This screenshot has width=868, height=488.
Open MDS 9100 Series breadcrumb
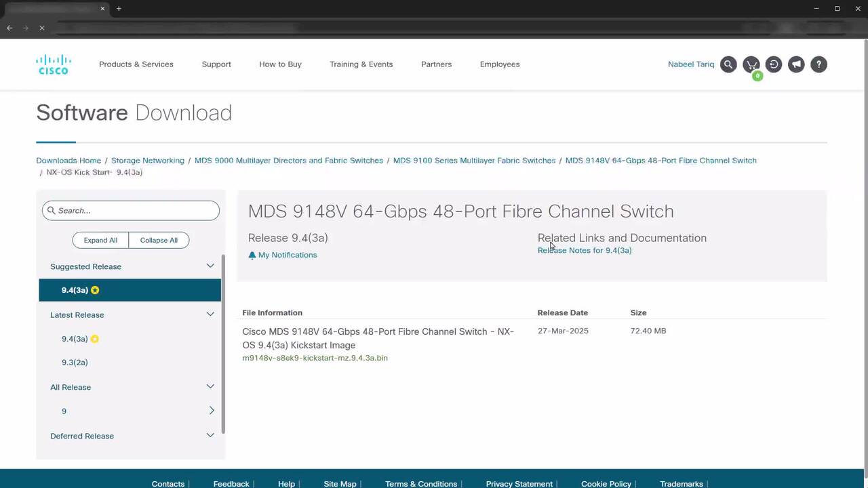[474, 161]
